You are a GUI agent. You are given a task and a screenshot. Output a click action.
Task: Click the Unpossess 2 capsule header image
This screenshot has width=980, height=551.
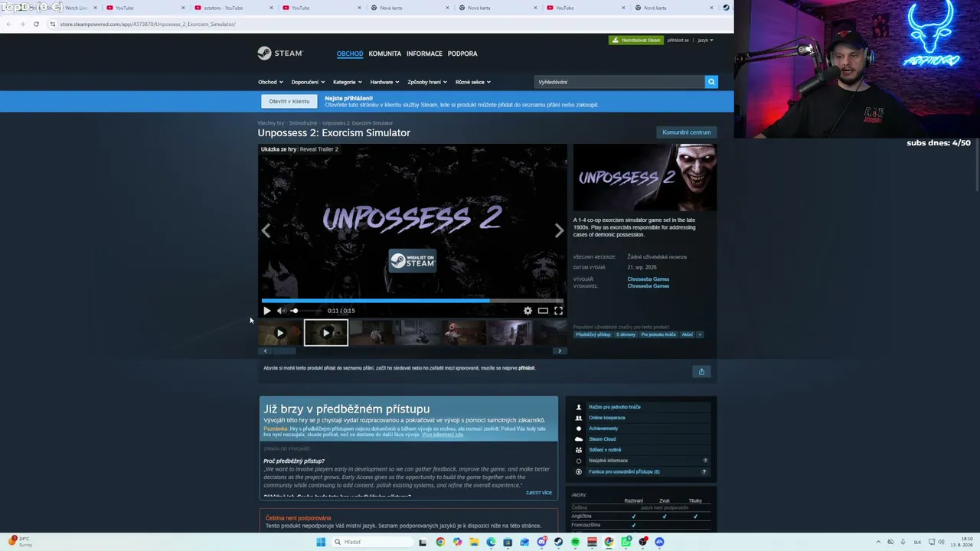click(645, 178)
